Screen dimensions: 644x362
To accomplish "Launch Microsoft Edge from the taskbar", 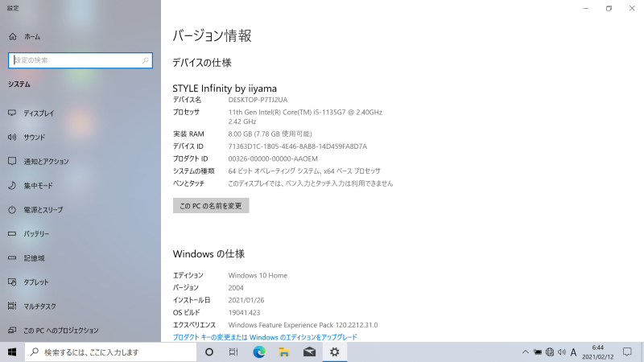I will (258, 352).
